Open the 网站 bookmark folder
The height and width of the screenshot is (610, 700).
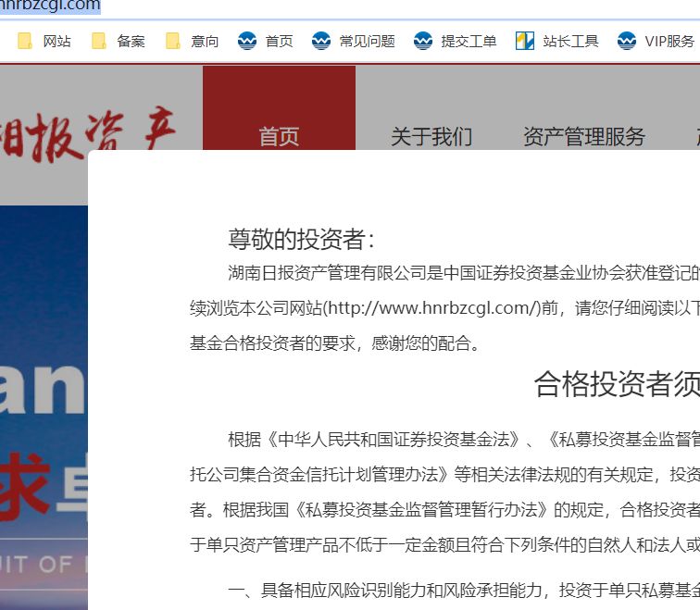click(x=44, y=41)
